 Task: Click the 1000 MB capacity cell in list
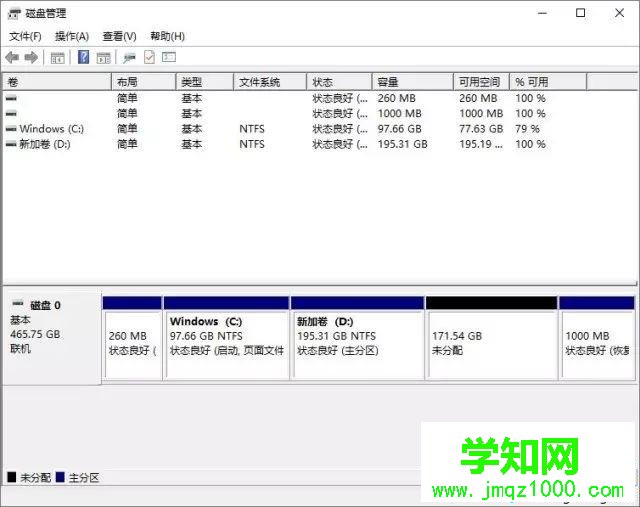point(400,113)
